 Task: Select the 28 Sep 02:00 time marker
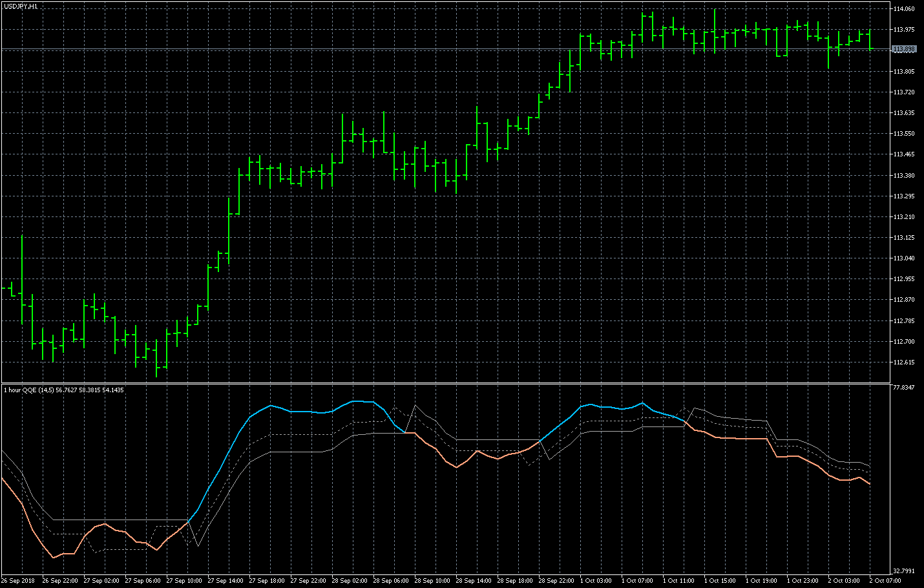350,581
